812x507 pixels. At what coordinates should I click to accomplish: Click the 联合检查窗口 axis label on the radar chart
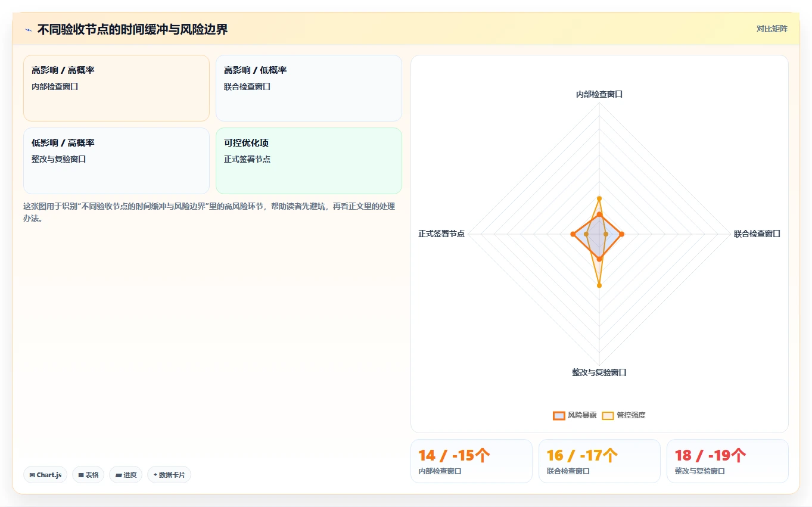click(757, 234)
